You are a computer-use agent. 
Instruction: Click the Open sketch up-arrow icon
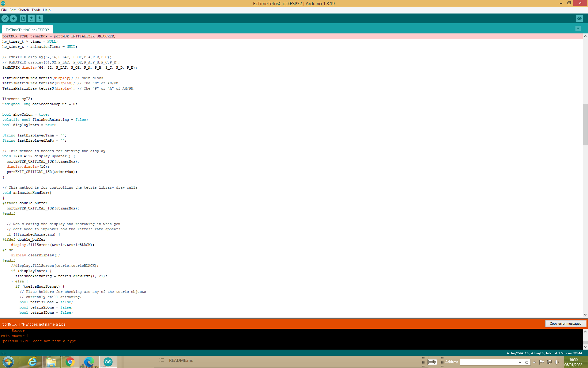(31, 19)
